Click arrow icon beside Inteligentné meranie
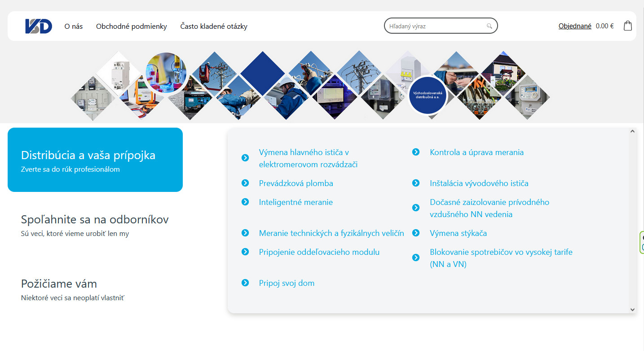Screen dimensions: 644x351 tap(245, 202)
